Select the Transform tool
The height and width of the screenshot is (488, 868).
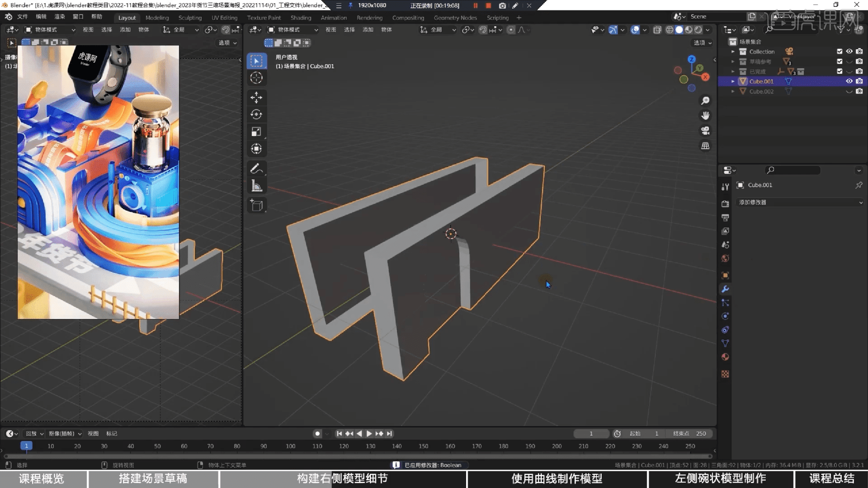tap(256, 149)
